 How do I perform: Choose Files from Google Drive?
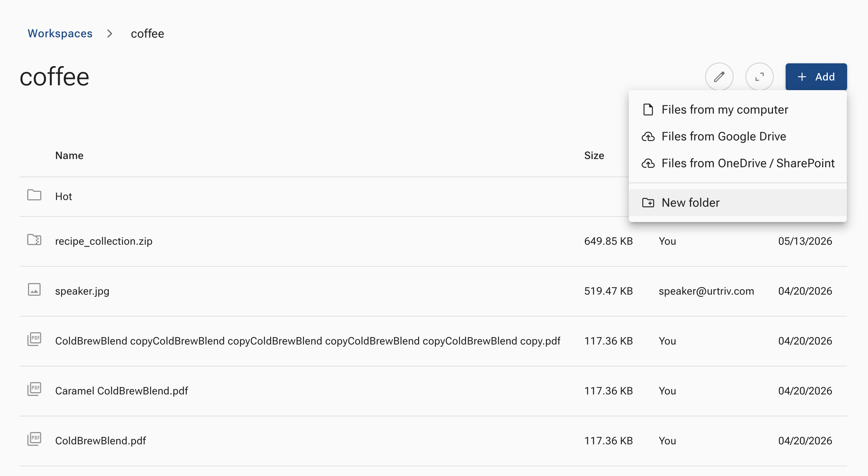click(738, 136)
